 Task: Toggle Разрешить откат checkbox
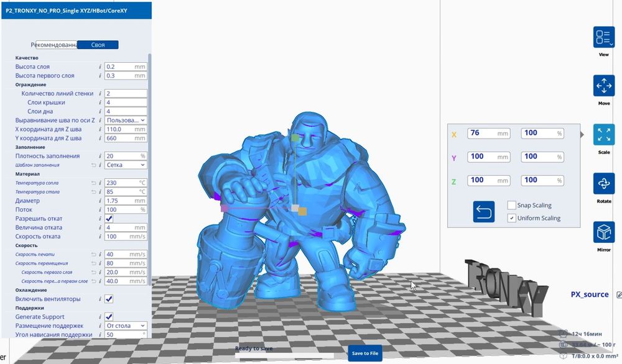[109, 218]
